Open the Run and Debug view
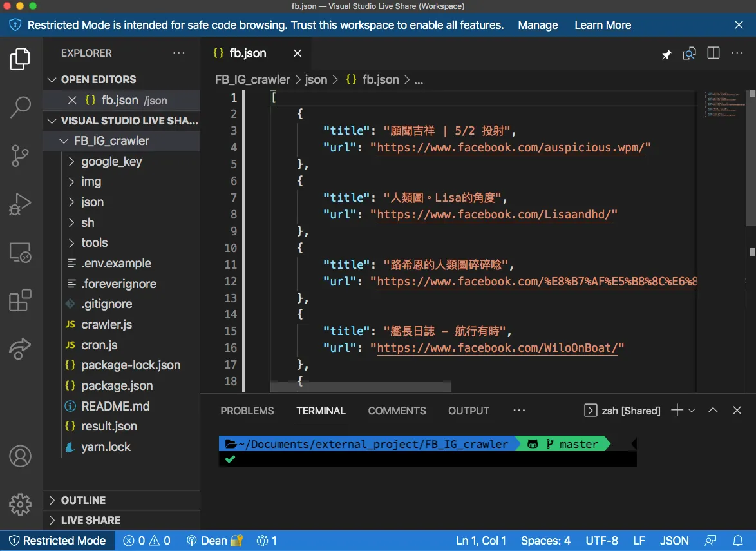 point(20,204)
